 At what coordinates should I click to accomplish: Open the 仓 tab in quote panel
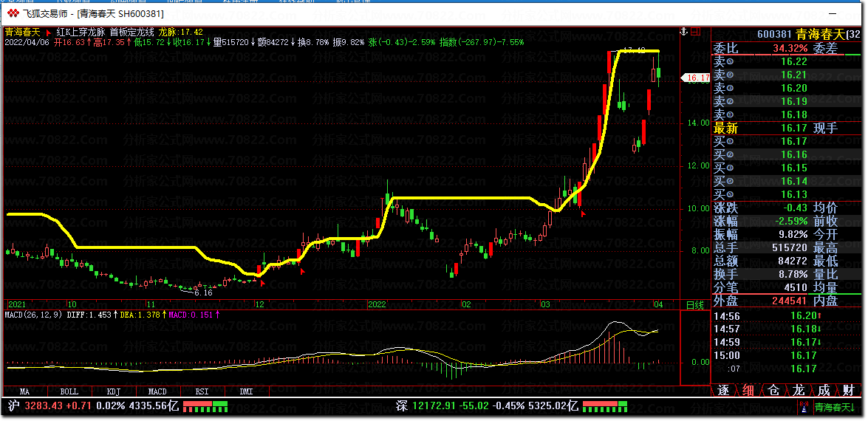pyautogui.click(x=774, y=390)
